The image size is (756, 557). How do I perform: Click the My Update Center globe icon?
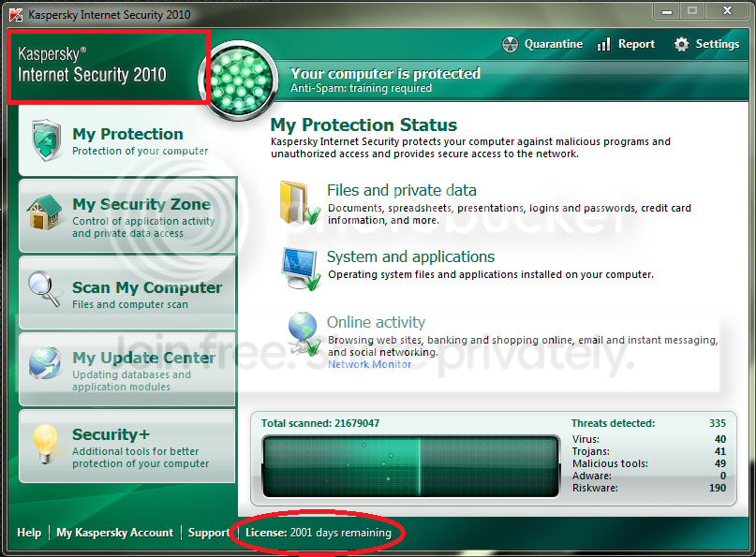(x=44, y=363)
